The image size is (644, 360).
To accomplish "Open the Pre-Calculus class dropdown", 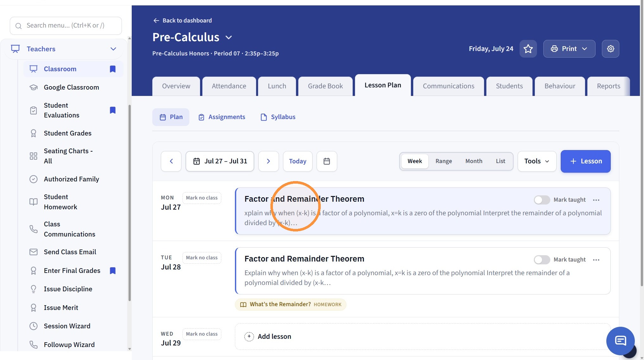I will coord(229,38).
